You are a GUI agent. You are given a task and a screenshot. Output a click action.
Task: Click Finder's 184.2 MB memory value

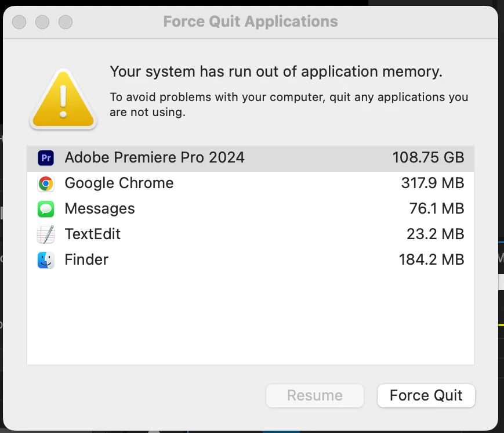[432, 260]
